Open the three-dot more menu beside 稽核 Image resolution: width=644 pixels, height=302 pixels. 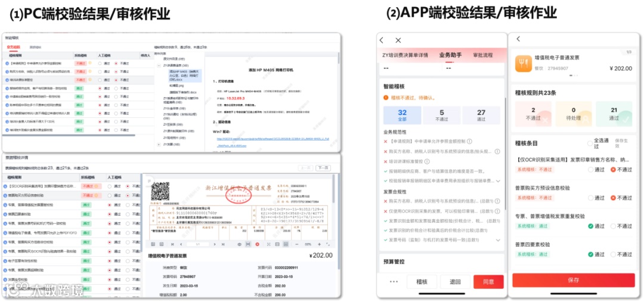tap(394, 282)
